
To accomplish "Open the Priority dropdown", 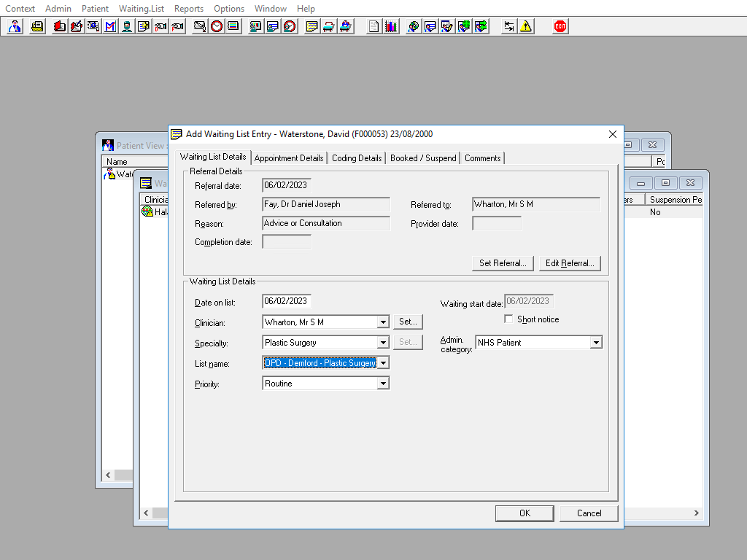I will point(383,384).
